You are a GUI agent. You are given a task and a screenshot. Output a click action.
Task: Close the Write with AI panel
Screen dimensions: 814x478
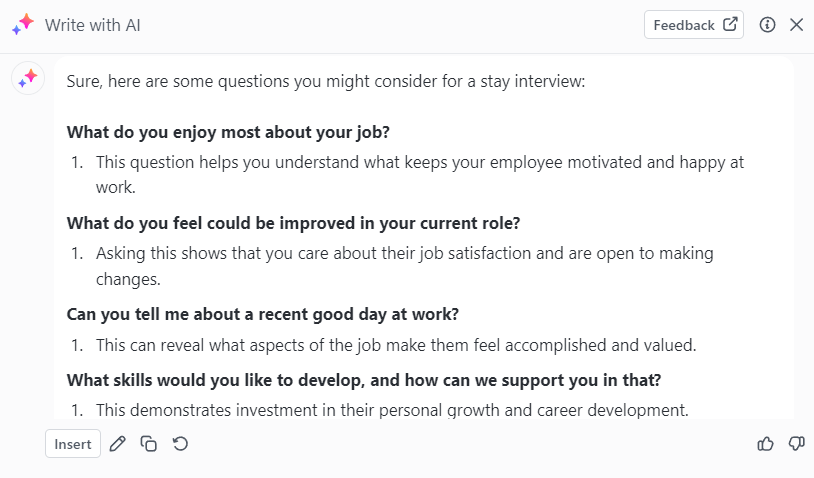point(796,25)
